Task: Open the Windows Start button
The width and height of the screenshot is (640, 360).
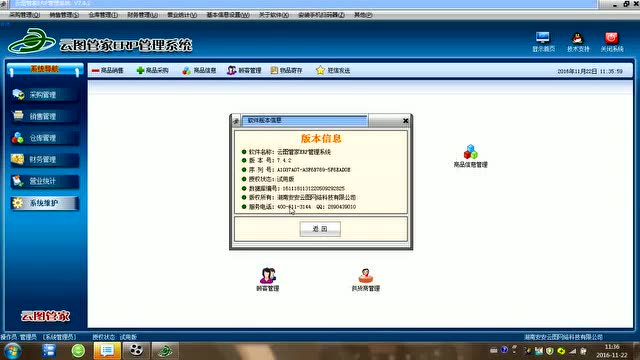Action: pos(12,351)
